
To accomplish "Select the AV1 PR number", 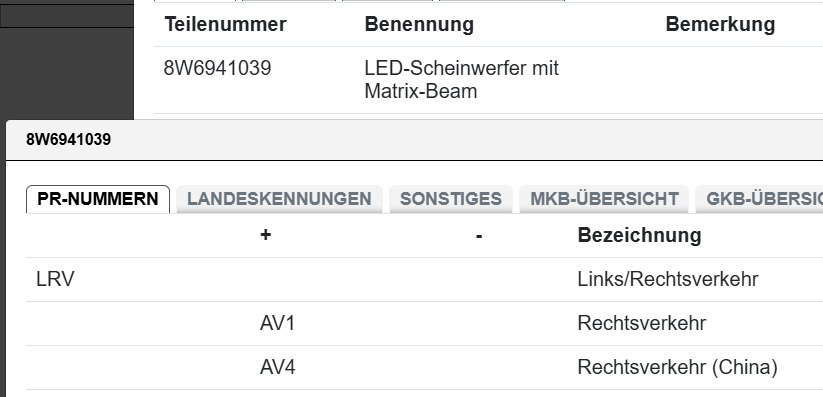I will (x=277, y=323).
